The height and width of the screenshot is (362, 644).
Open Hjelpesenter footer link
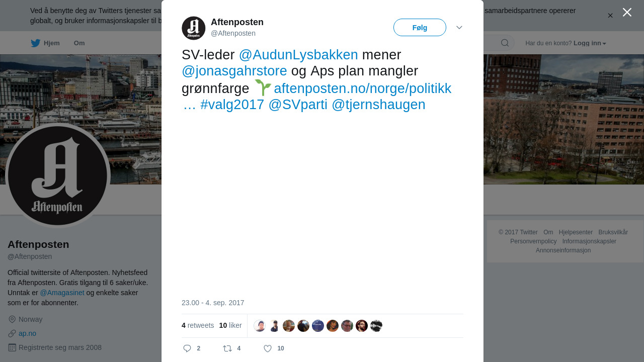pos(576,232)
